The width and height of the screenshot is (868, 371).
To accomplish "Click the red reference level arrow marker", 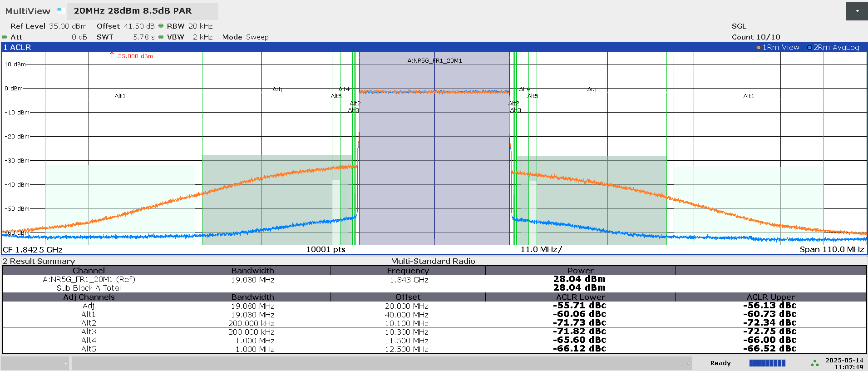I will coord(112,55).
